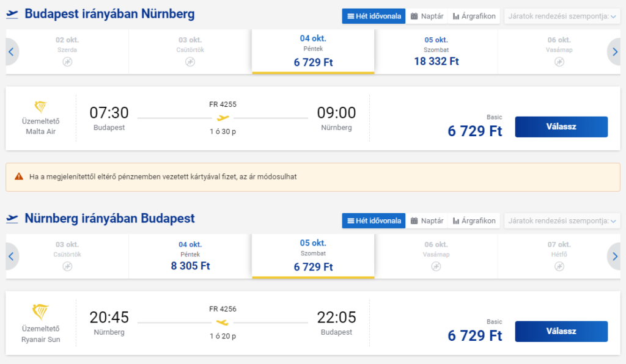
Task: Click the no-flight icon under 02 okt. Szerda
Action: 67,62
